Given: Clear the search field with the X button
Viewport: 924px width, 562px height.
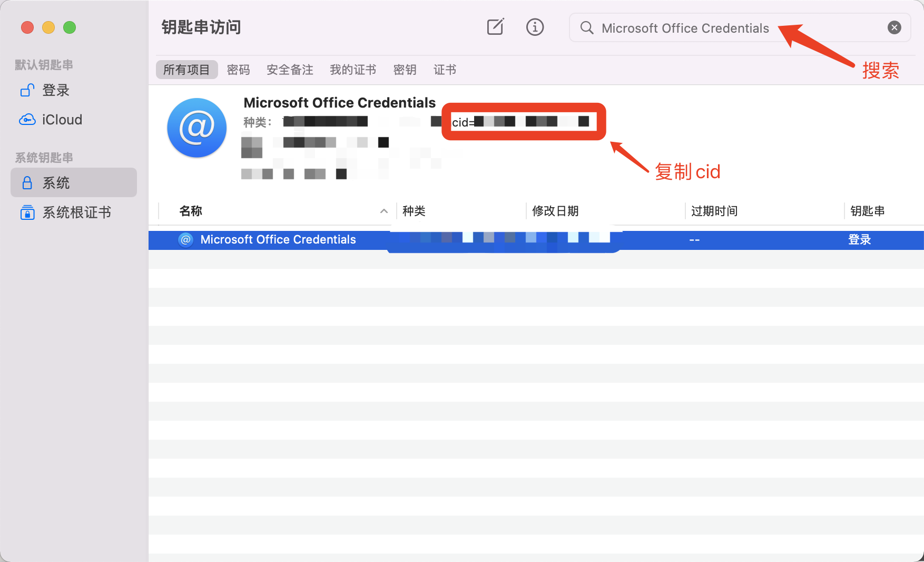Looking at the screenshot, I should point(894,27).
